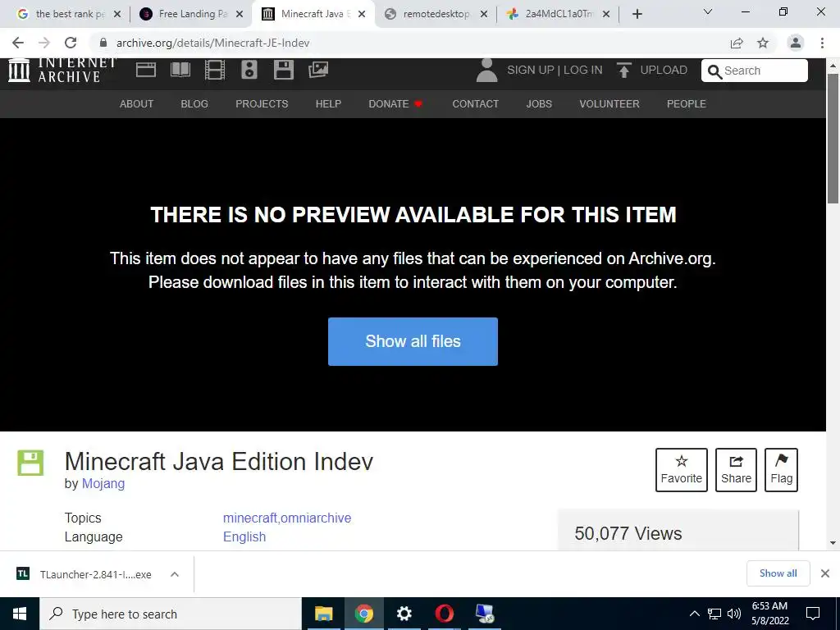Open the Audio speaker icon
The width and height of the screenshot is (840, 630).
[249, 70]
